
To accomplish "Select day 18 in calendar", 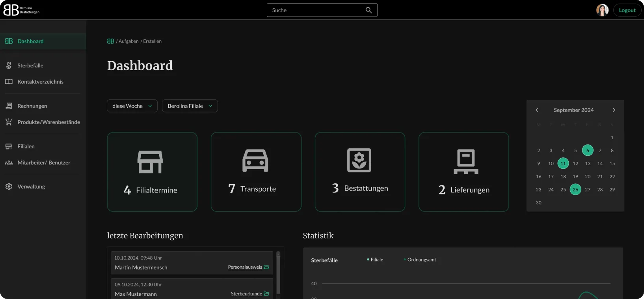I will pos(563,176).
